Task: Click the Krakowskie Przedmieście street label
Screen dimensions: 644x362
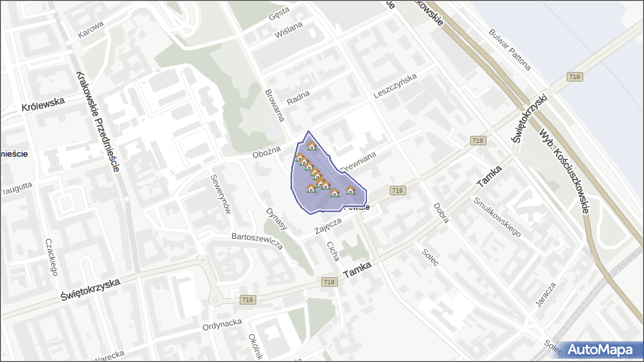Action: point(97,121)
